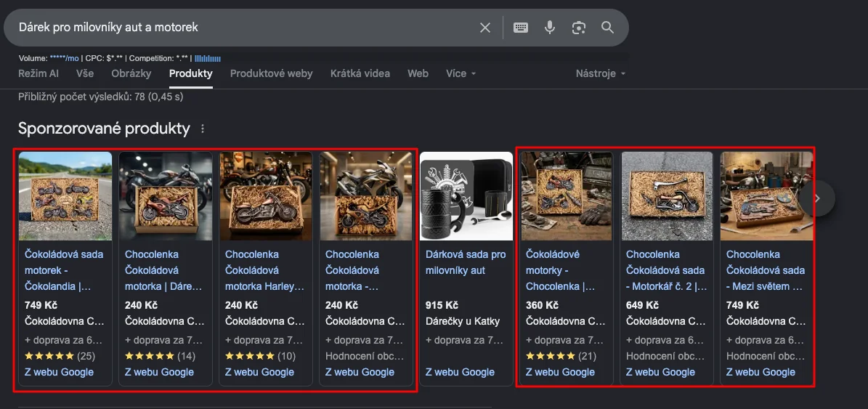
Task: Click the 10-review star rating
Action: tap(260, 356)
